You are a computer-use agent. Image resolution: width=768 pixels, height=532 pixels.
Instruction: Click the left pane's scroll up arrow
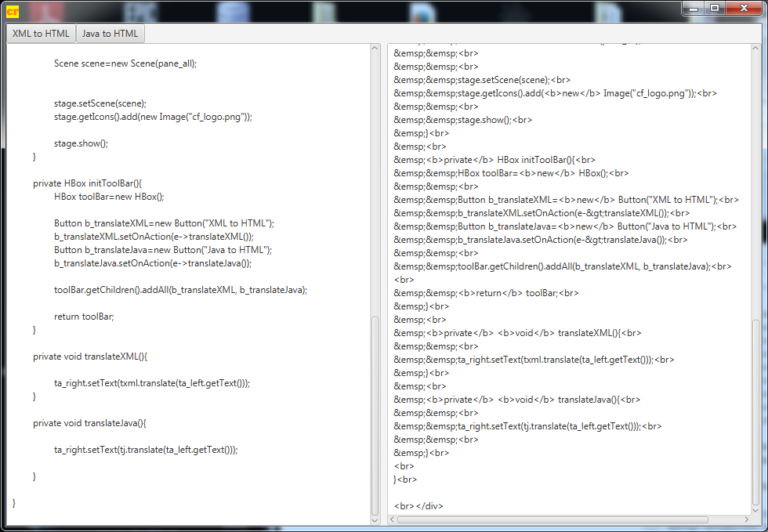tap(375, 49)
